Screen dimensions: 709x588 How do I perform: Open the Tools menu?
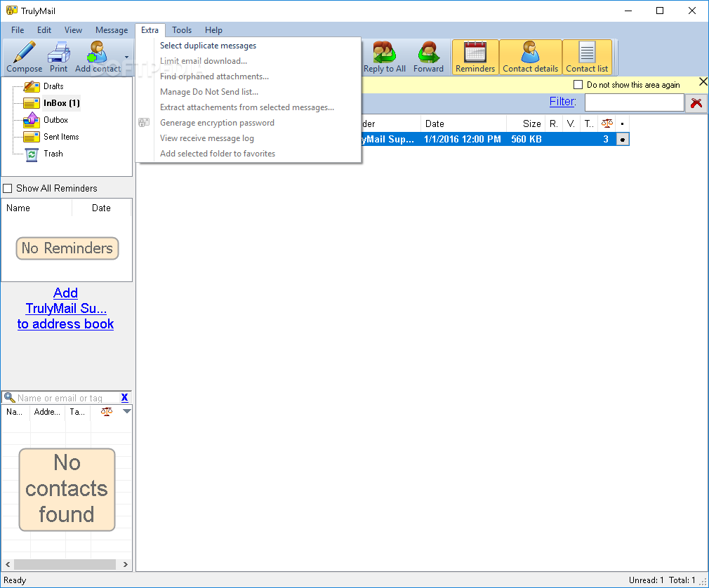182,30
